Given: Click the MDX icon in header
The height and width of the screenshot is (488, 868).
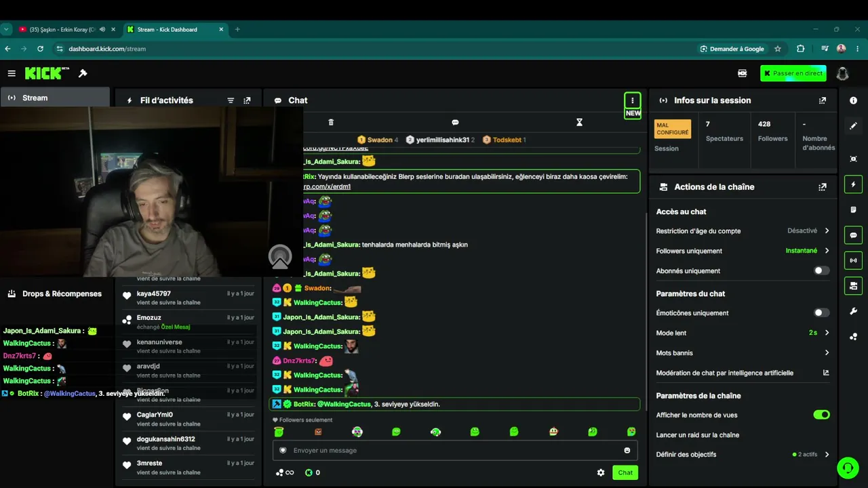Looking at the screenshot, I should 743,73.
